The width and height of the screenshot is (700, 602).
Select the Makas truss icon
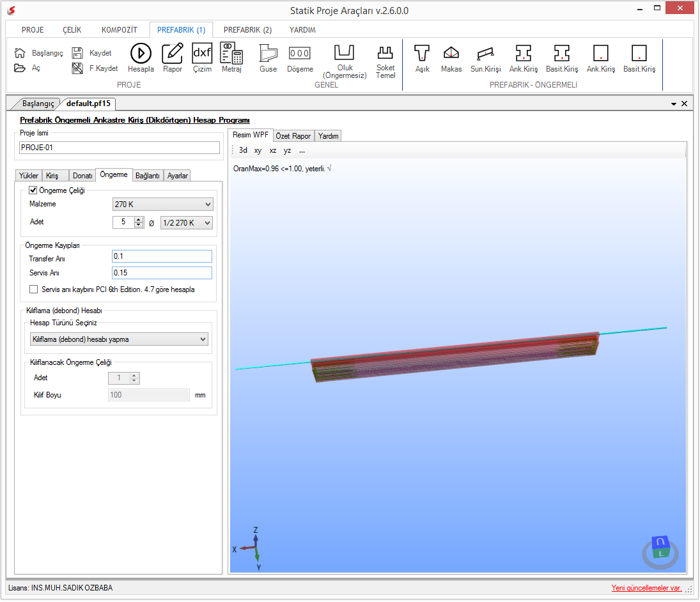(451, 53)
